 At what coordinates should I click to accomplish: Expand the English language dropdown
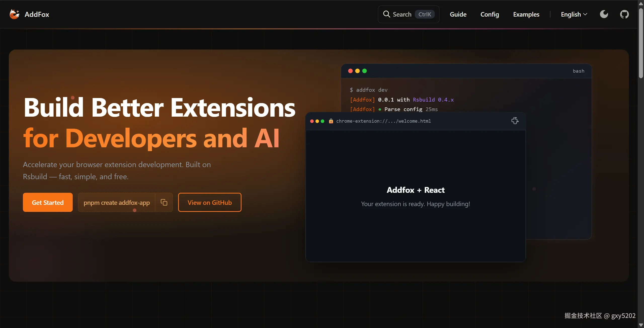point(571,14)
